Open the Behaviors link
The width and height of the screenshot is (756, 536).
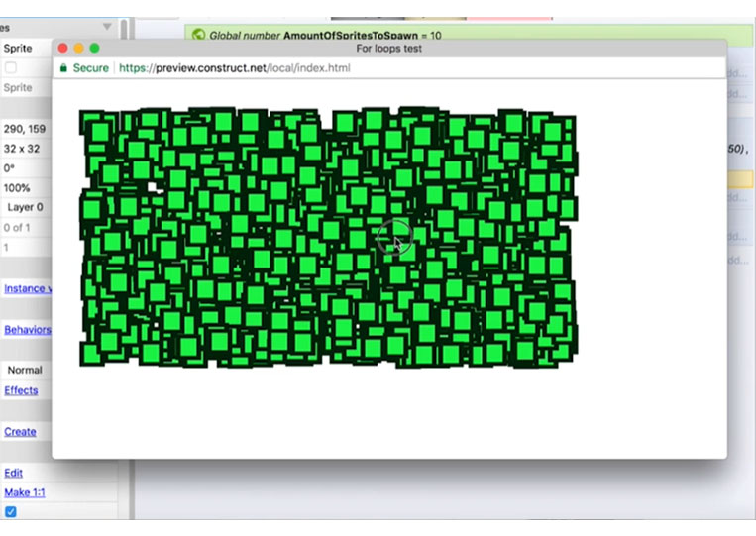click(x=28, y=329)
